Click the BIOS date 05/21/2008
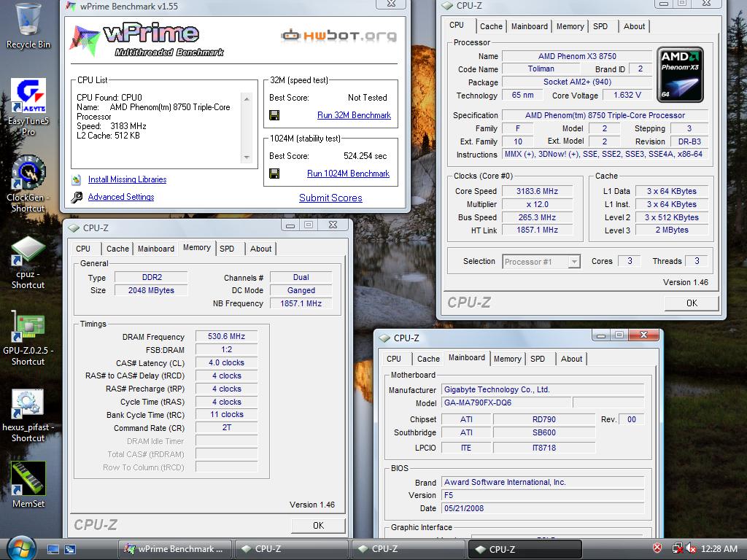The image size is (747, 560). tap(543, 508)
